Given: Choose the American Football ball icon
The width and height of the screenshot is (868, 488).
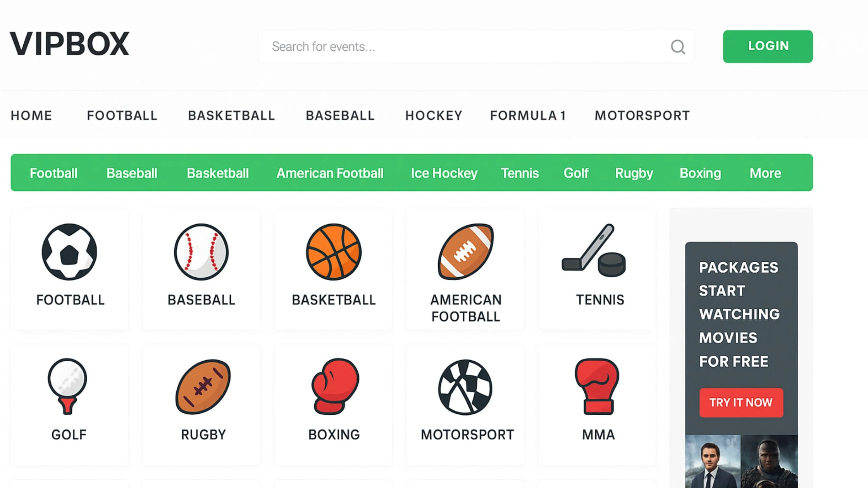Looking at the screenshot, I should click(x=465, y=252).
